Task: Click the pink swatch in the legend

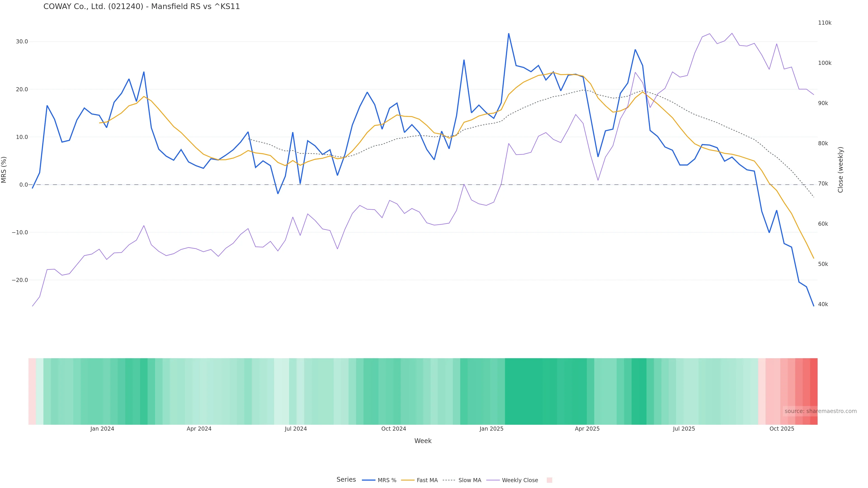Action: click(549, 480)
